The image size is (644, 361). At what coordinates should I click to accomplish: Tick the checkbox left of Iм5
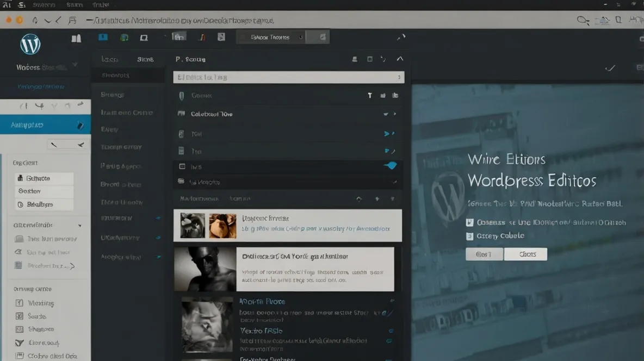click(x=182, y=166)
